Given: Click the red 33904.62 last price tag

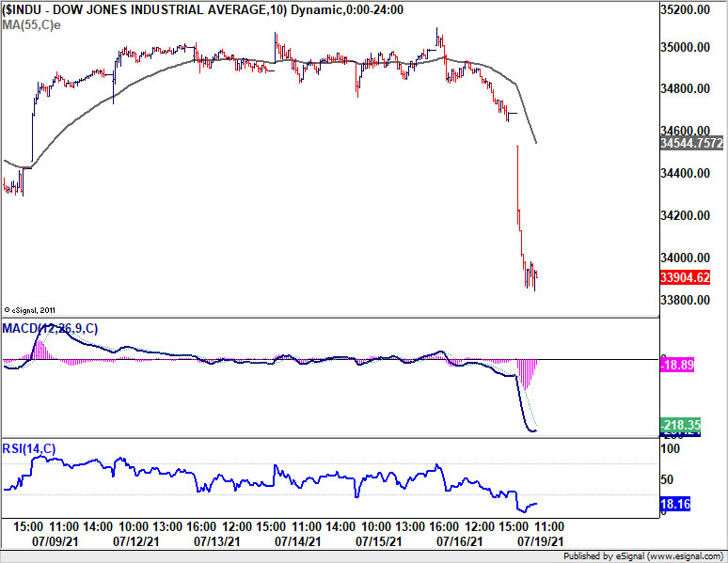Looking at the screenshot, I should (686, 277).
